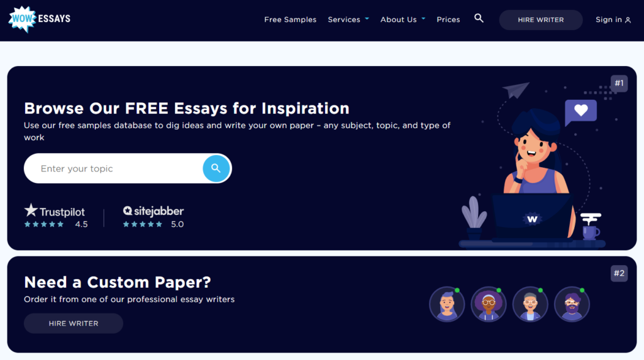Viewport: 644px width, 360px height.
Task: Open the Free Samples page
Action: coord(290,19)
